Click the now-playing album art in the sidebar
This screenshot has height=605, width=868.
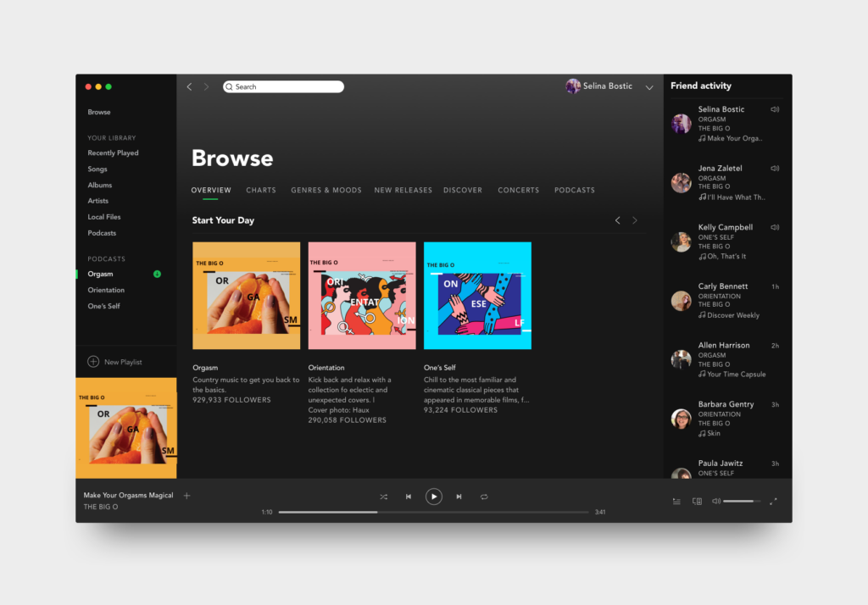coord(126,428)
